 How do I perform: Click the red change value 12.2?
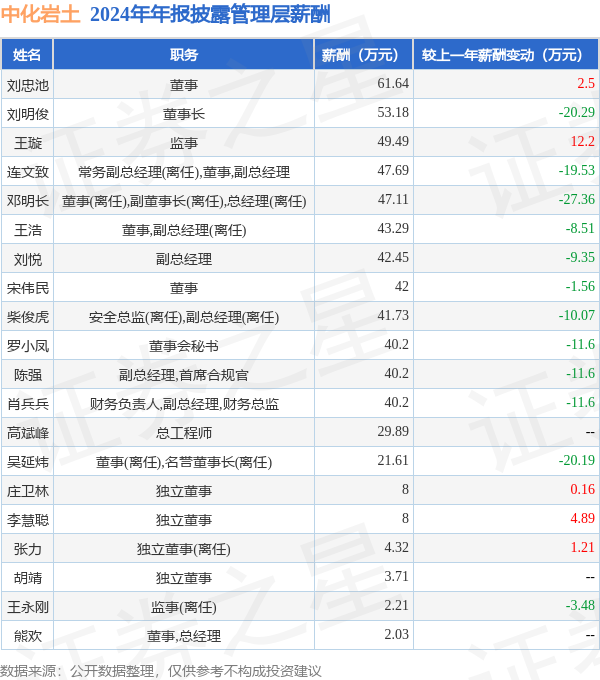click(582, 141)
